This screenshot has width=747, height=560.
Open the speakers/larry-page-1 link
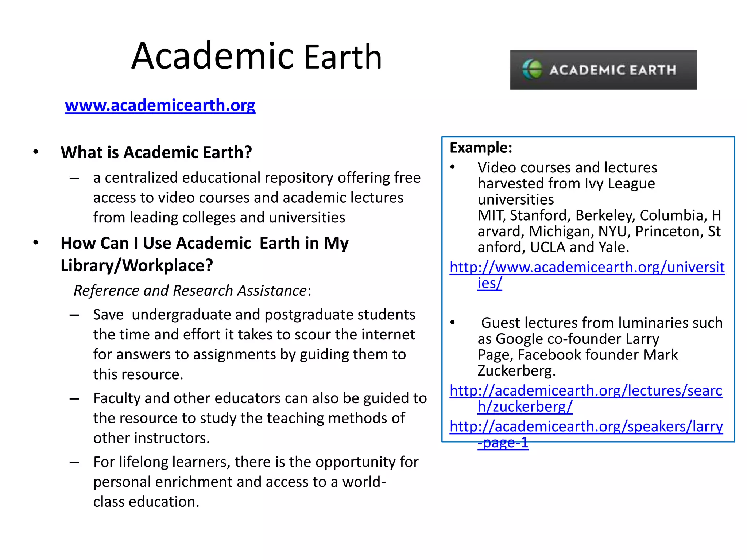[x=586, y=434]
